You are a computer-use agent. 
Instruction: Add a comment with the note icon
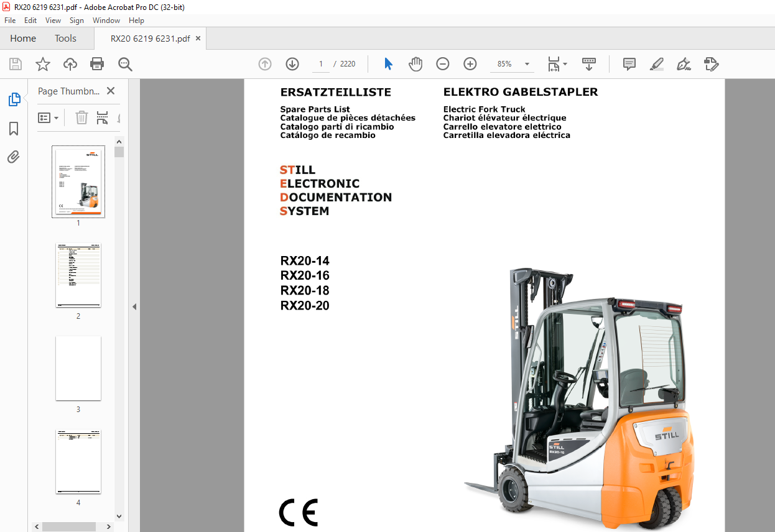click(629, 64)
